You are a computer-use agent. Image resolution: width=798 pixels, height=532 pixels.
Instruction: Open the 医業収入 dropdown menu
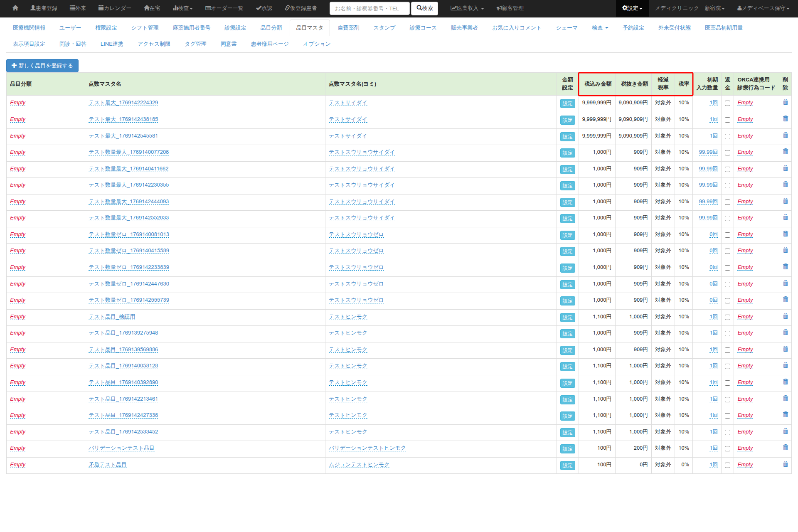[467, 8]
